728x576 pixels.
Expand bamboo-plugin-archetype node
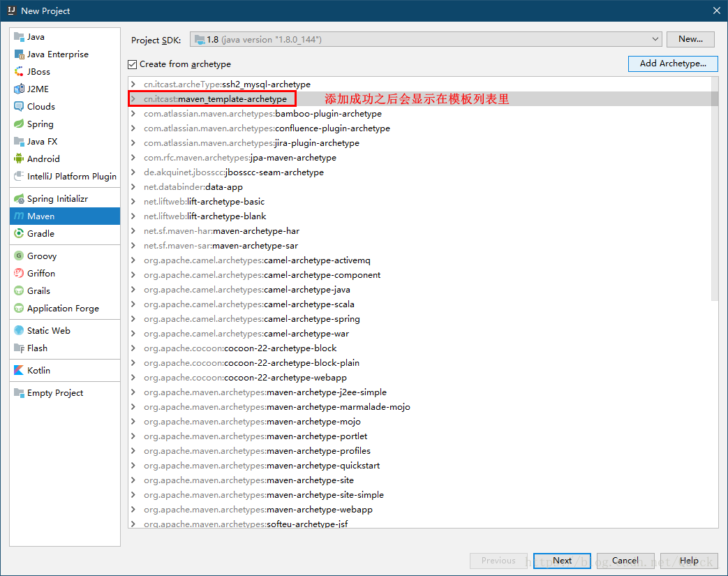click(133, 113)
